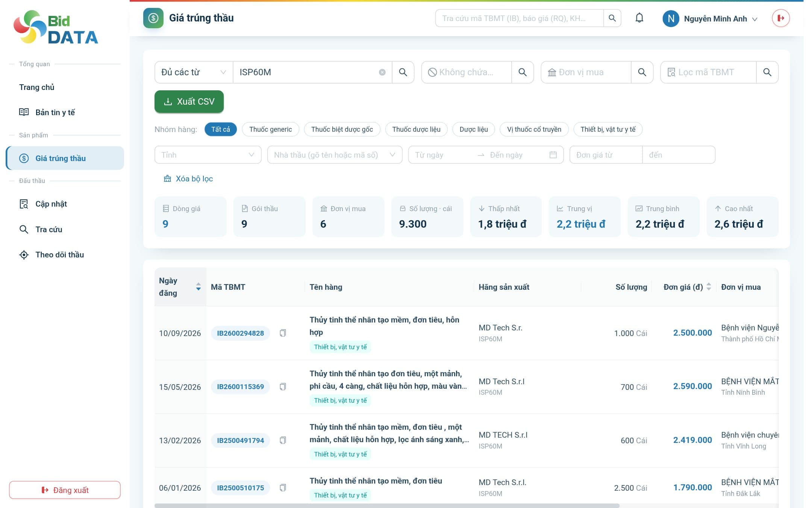The width and height of the screenshot is (812, 508).
Task: Select Tất cả product group chip
Action: [x=221, y=129]
